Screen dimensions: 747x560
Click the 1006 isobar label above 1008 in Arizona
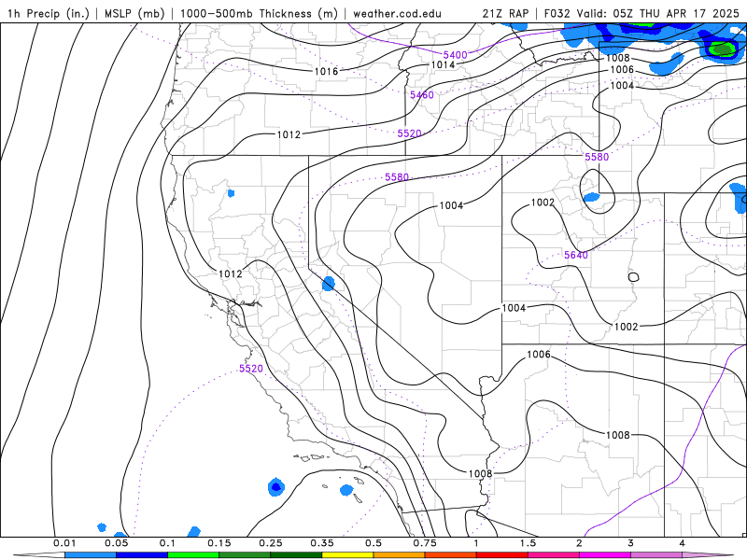click(x=539, y=355)
